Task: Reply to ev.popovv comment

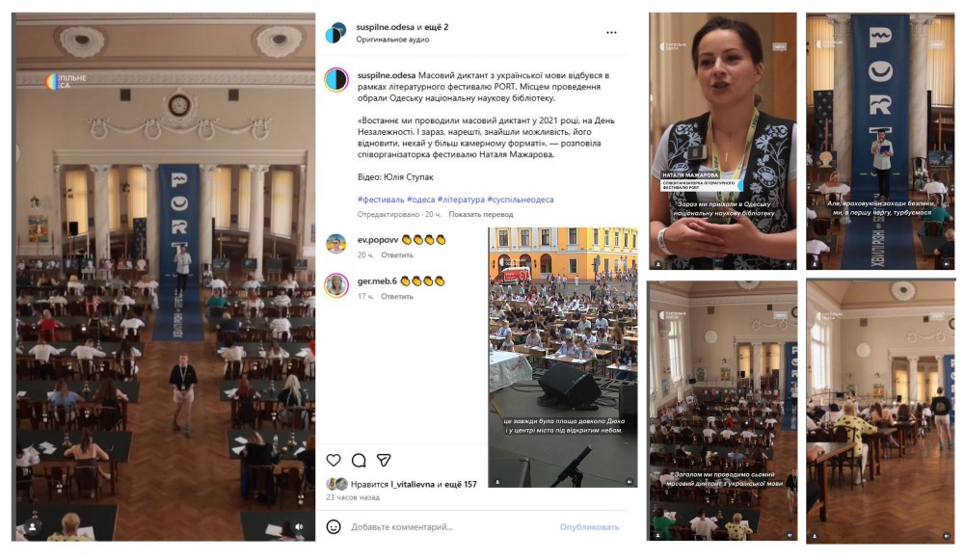Action: tap(396, 254)
